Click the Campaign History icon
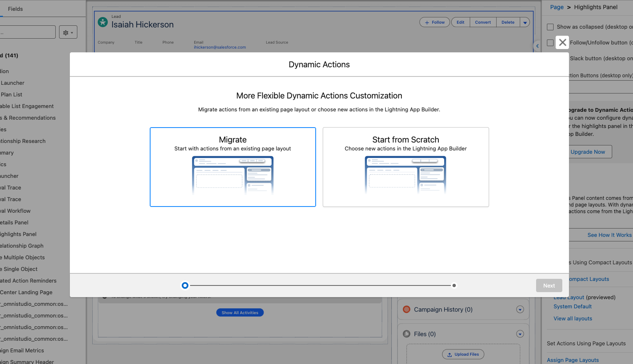This screenshot has width=633, height=364. [x=407, y=309]
